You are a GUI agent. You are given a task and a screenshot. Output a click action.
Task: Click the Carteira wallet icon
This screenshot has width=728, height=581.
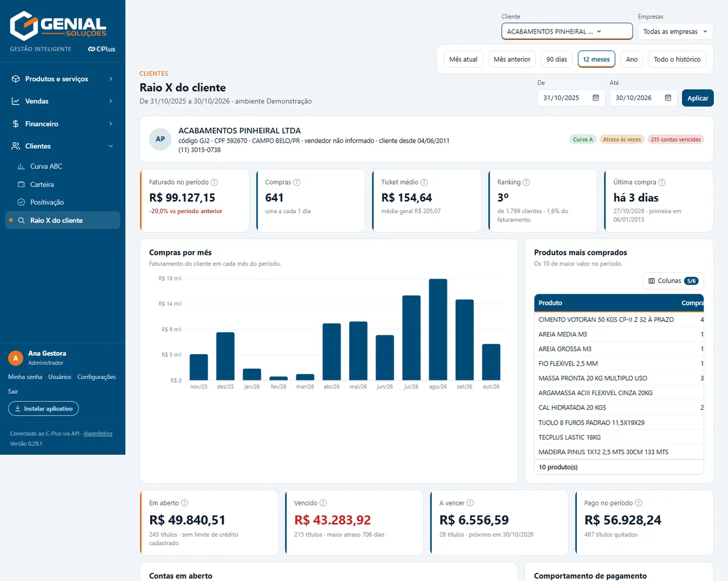(21, 185)
